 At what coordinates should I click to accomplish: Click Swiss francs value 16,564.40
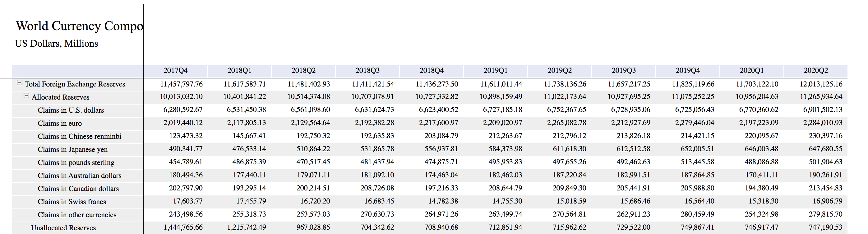click(x=699, y=201)
